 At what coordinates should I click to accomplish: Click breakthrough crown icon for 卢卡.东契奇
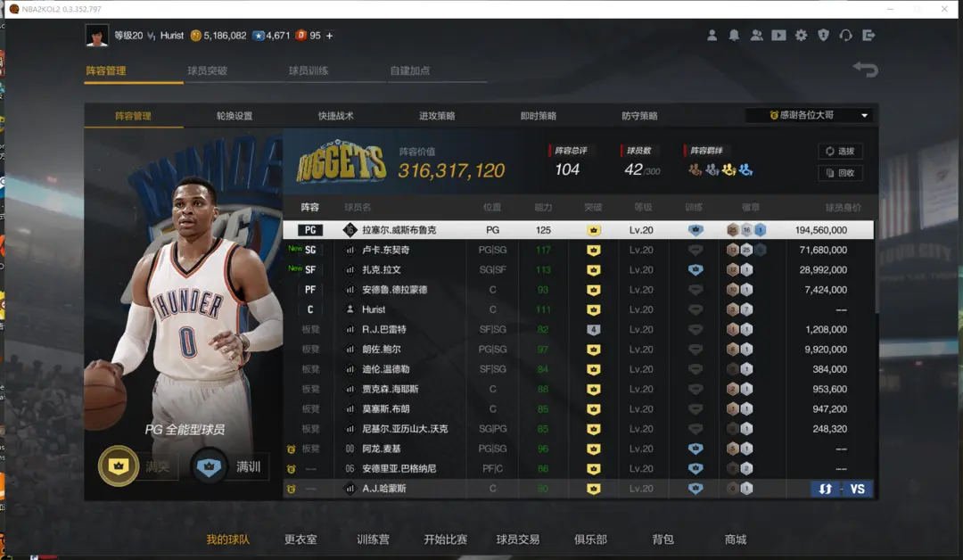coord(593,250)
